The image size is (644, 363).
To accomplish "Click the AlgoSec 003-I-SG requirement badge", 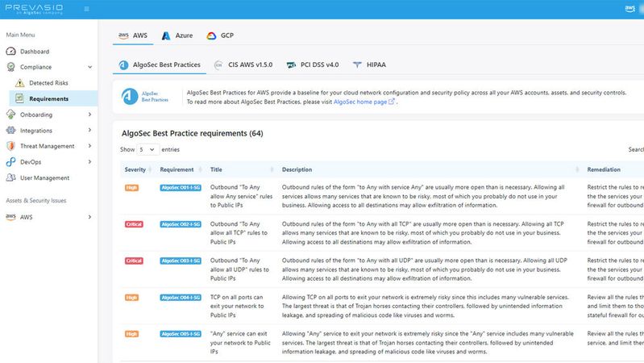I will tap(181, 261).
